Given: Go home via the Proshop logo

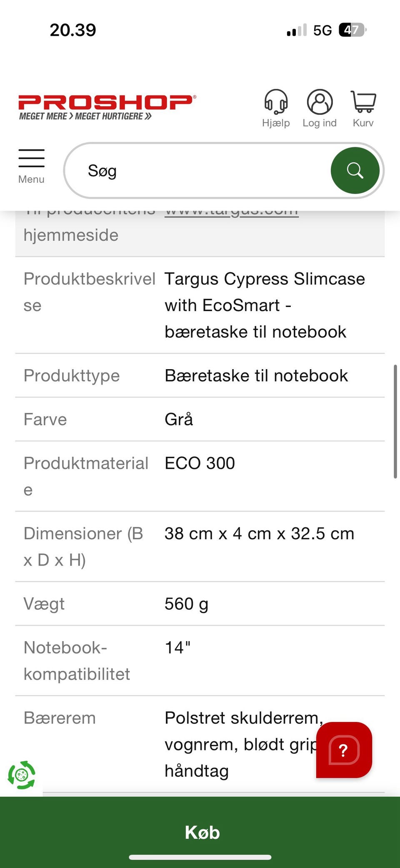Looking at the screenshot, I should [107, 107].
